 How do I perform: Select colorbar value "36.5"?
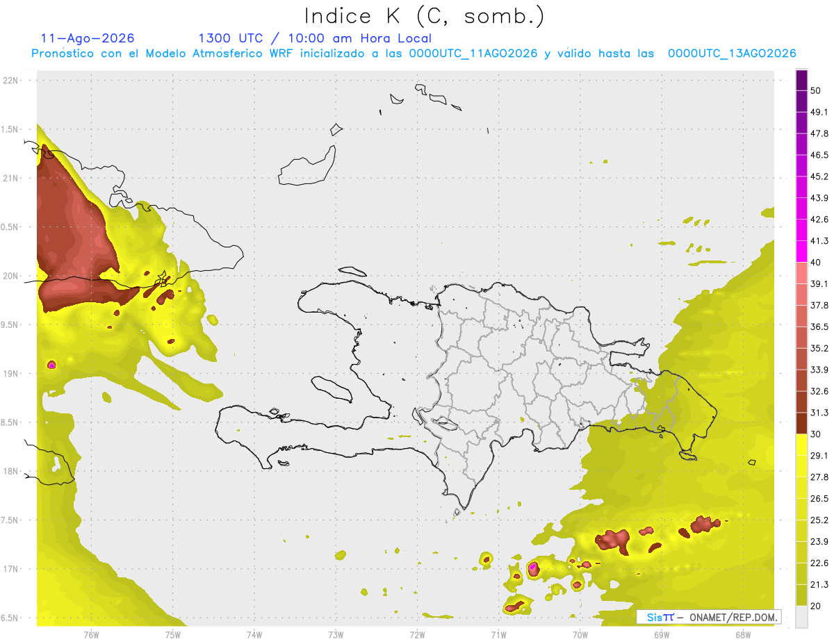pos(819,327)
